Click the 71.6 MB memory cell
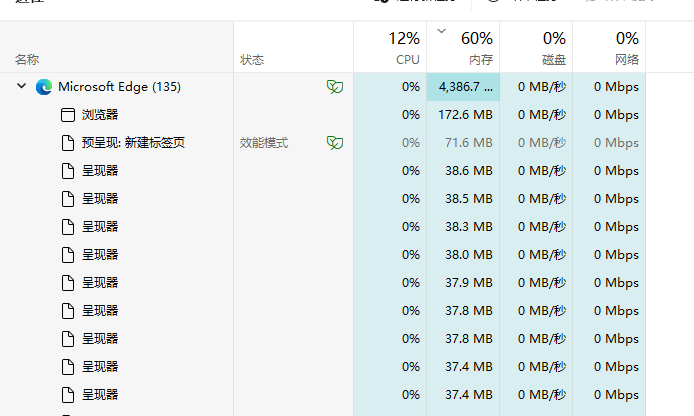The image size is (694, 416). click(463, 143)
